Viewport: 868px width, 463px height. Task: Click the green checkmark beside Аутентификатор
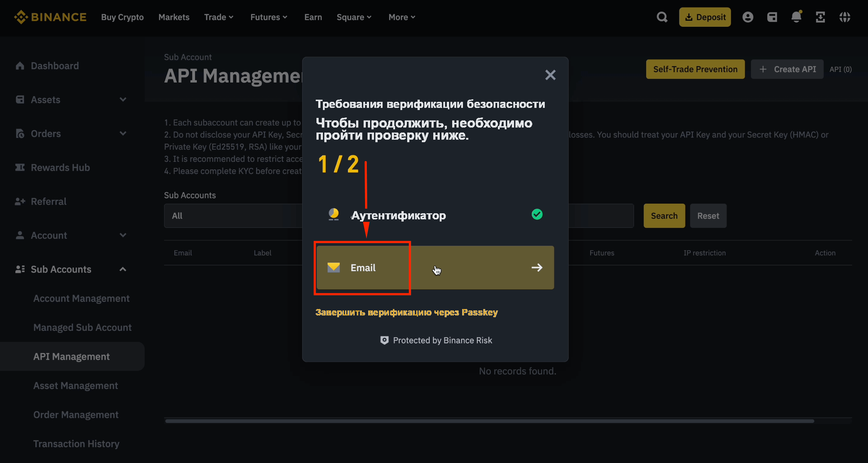click(x=537, y=214)
